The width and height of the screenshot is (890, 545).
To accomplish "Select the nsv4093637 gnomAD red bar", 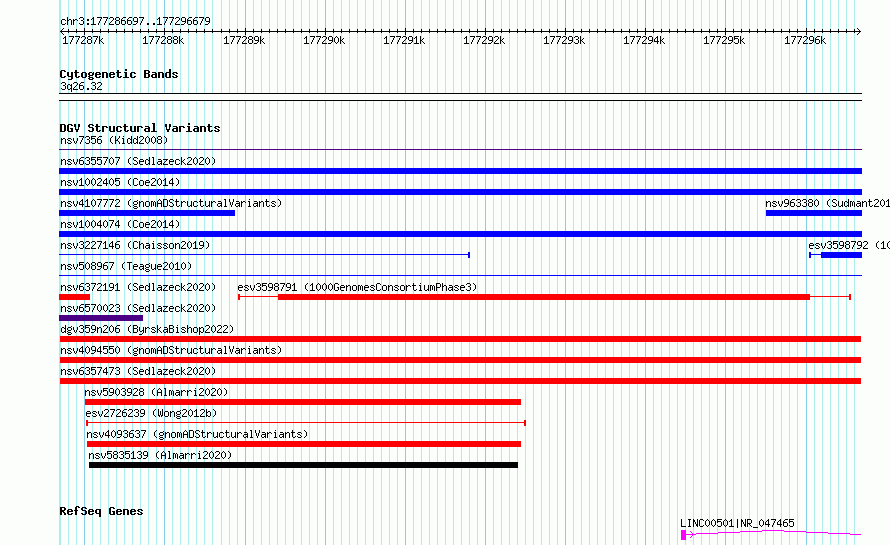I will pyautogui.click(x=304, y=444).
